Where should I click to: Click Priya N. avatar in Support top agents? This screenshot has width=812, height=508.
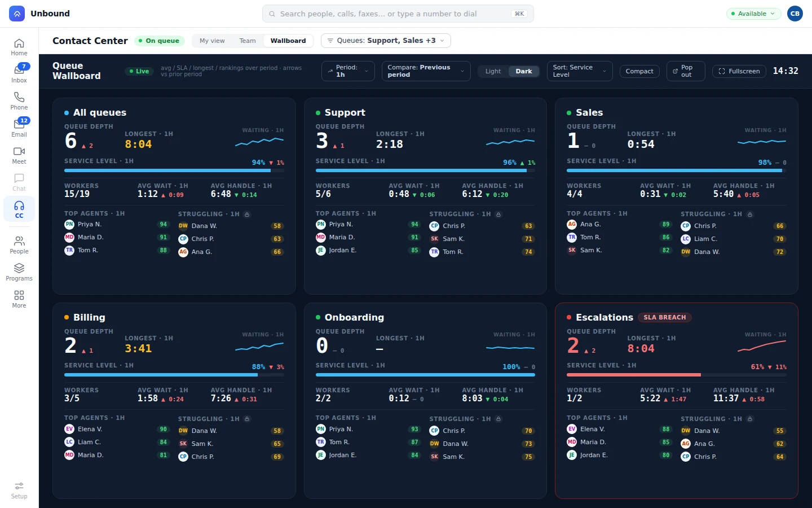[x=320, y=224]
